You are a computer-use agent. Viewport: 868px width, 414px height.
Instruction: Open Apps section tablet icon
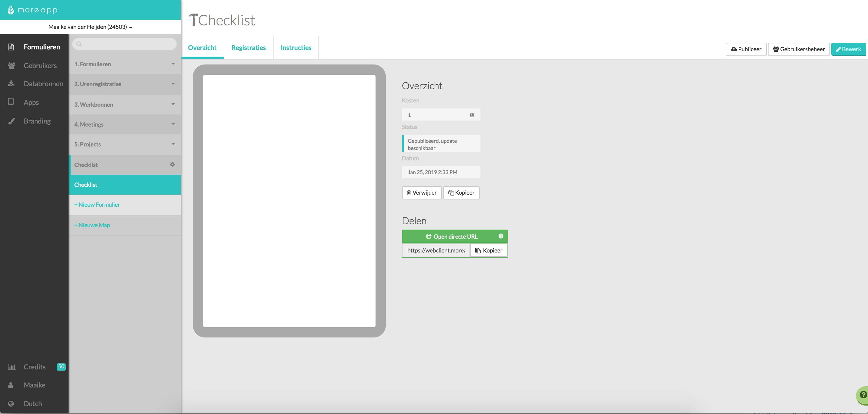11,102
